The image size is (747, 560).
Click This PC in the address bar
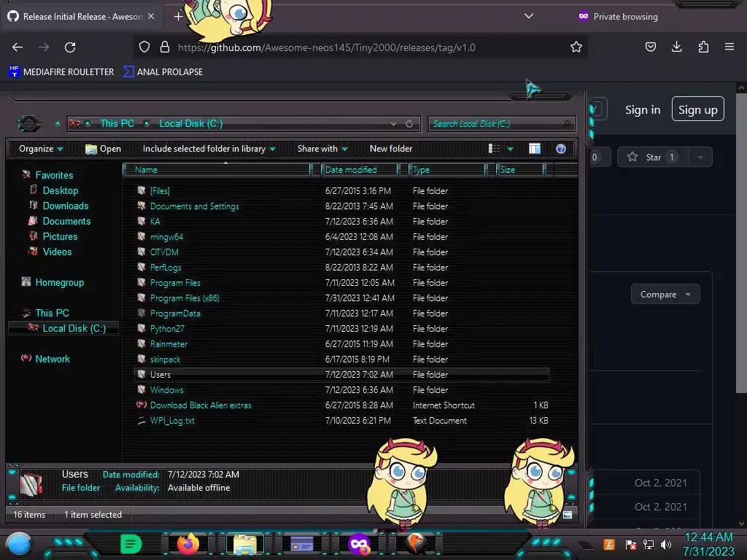[117, 123]
